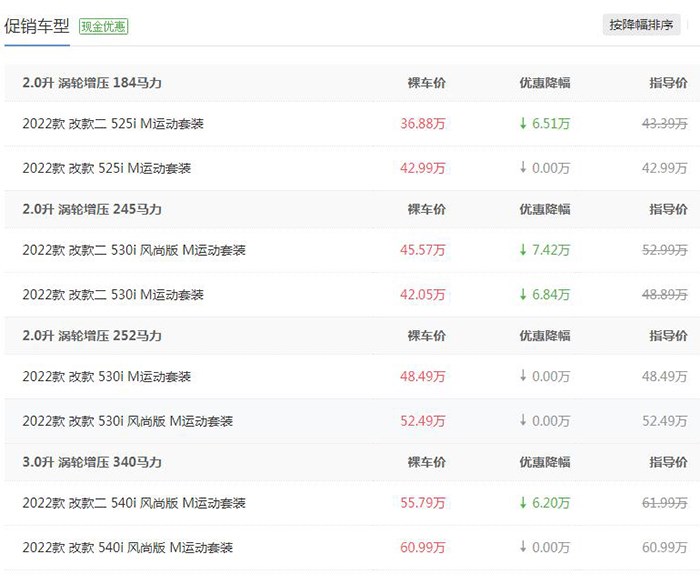This screenshot has height=584, width=700.
Task: Click the green down arrow beside 6.20万
Action: (523, 502)
